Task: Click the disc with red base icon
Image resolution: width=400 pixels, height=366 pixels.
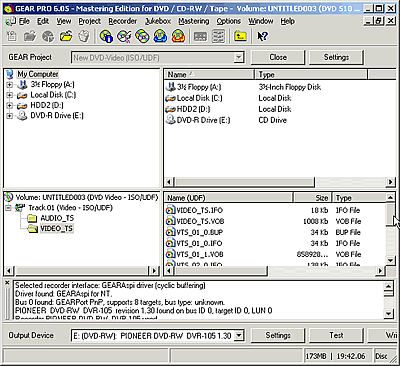Action: pos(178,36)
